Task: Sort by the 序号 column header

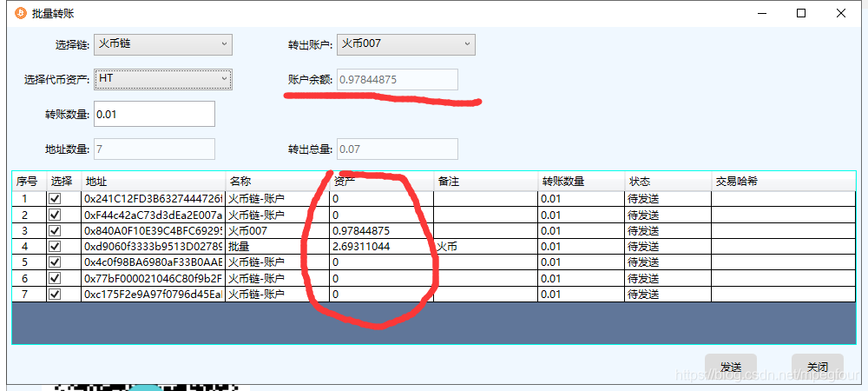Action: coord(30,181)
